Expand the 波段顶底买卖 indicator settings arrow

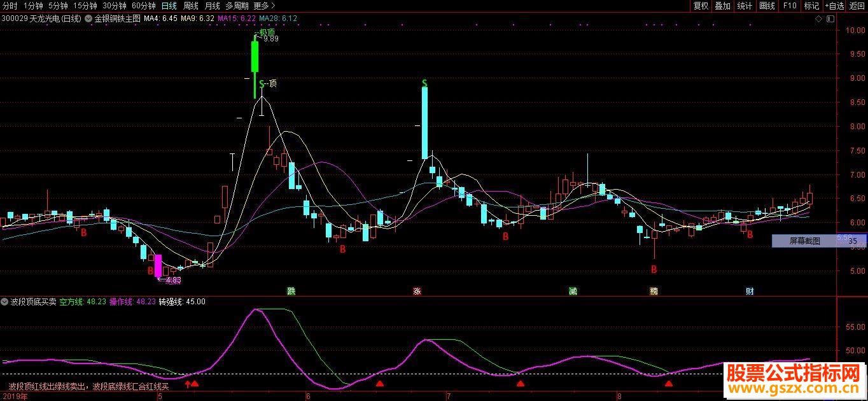[5, 301]
